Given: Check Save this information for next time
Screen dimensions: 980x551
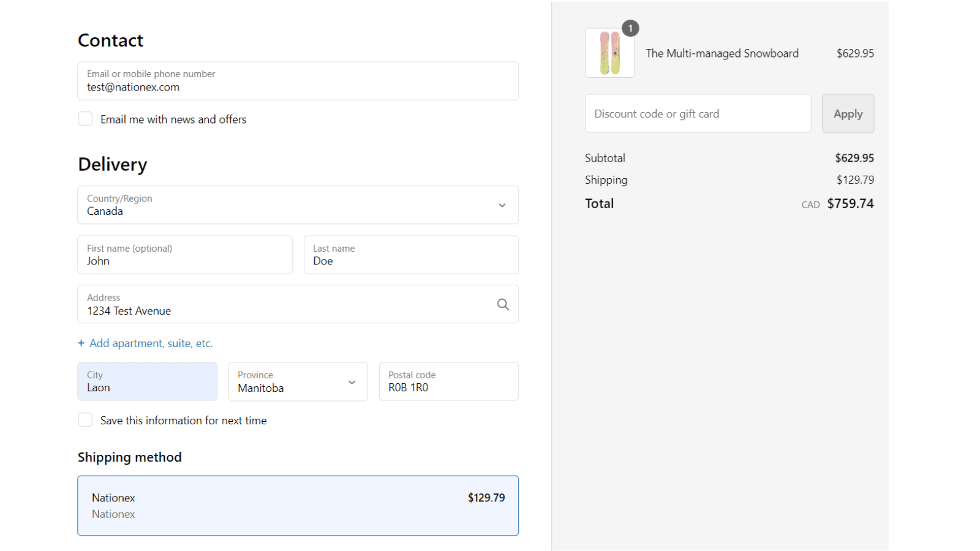Looking at the screenshot, I should click(x=85, y=420).
